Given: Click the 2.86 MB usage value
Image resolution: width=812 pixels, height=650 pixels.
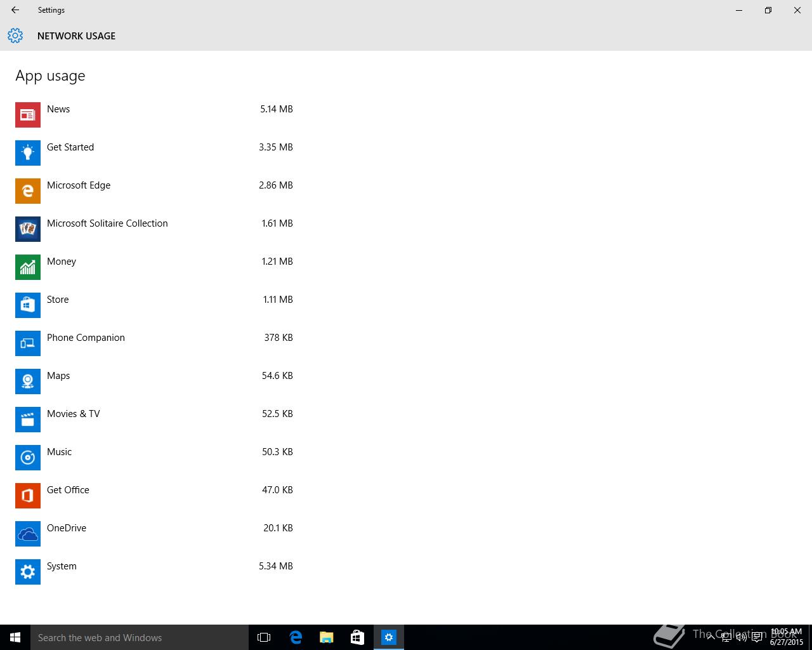Looking at the screenshot, I should tap(276, 185).
